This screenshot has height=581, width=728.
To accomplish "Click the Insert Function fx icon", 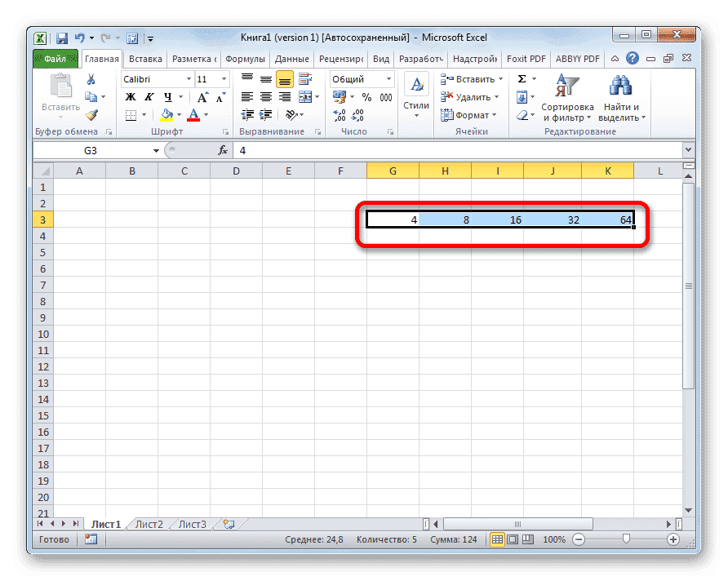I will 224,150.
